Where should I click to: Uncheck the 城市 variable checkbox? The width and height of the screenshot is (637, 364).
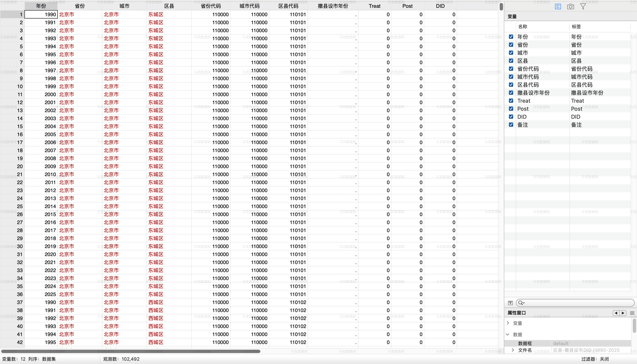click(511, 53)
